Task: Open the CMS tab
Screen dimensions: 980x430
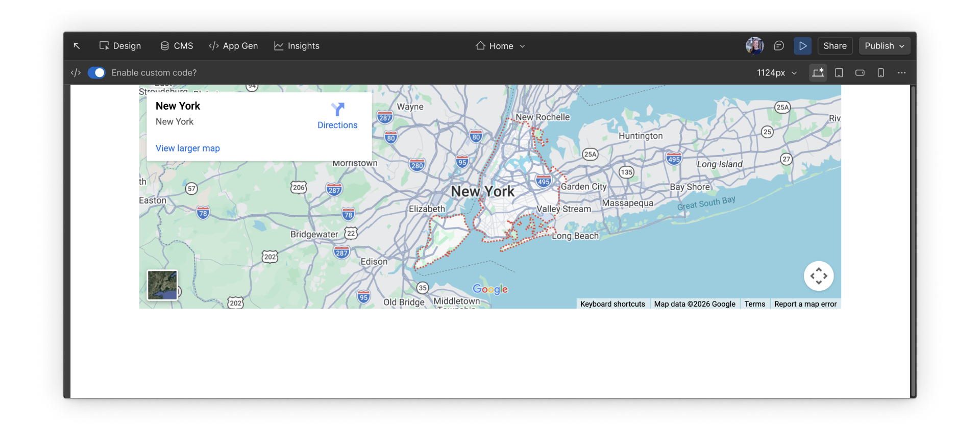Action: point(177,46)
